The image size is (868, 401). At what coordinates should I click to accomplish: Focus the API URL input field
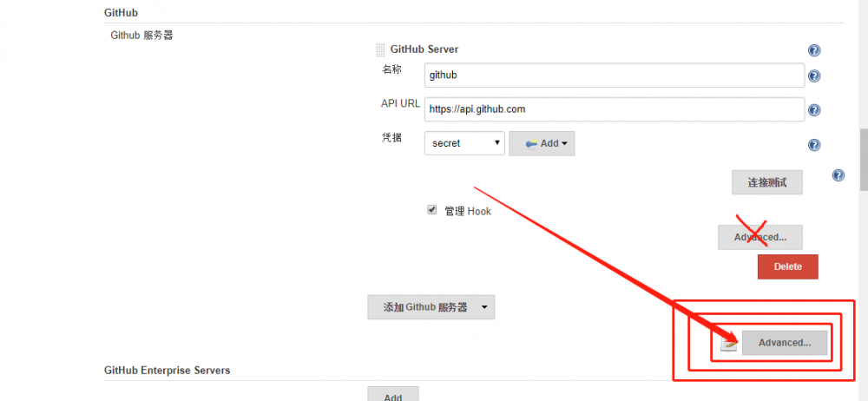(615, 109)
